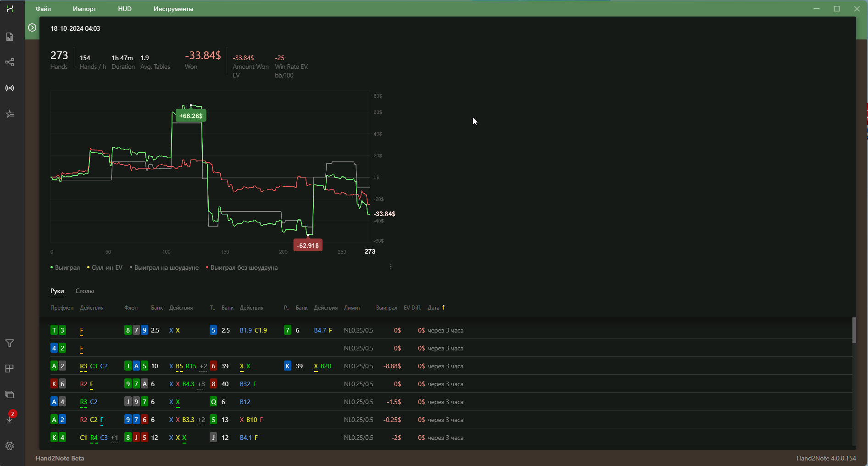Open the HUD menu

pyautogui.click(x=125, y=9)
